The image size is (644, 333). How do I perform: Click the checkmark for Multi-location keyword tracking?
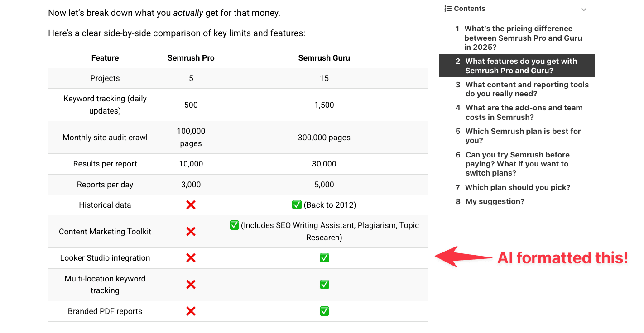pyautogui.click(x=324, y=284)
